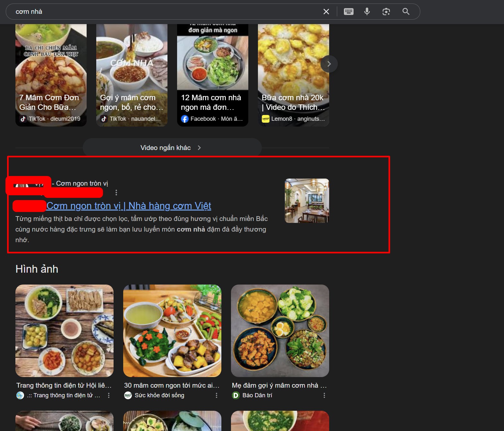Viewport: 504px width, 431px height.
Task: Click "Trang thông tin điện tử Hội liê…" caption
Action: pyautogui.click(x=64, y=385)
